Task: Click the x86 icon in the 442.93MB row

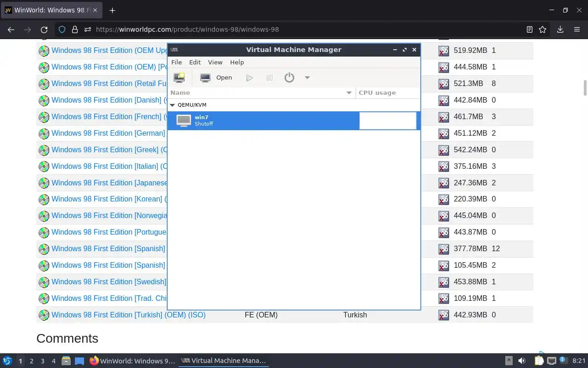Action: [x=443, y=315]
